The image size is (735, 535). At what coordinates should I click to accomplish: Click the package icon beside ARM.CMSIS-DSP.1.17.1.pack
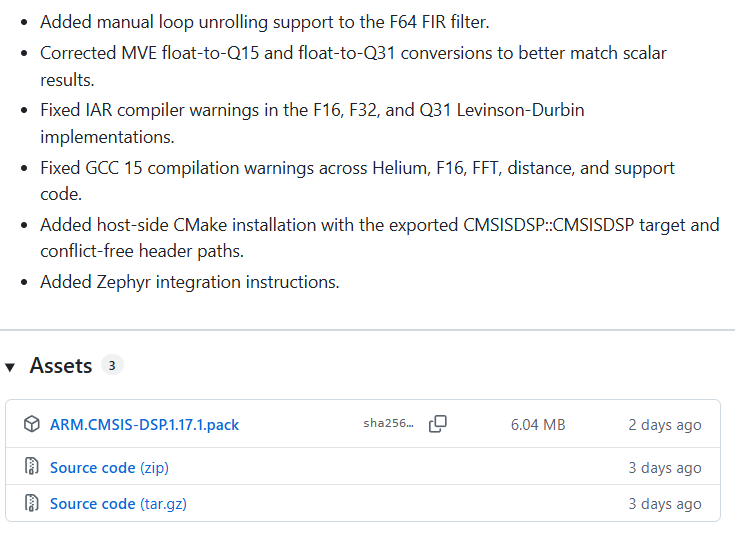pyautogui.click(x=31, y=424)
